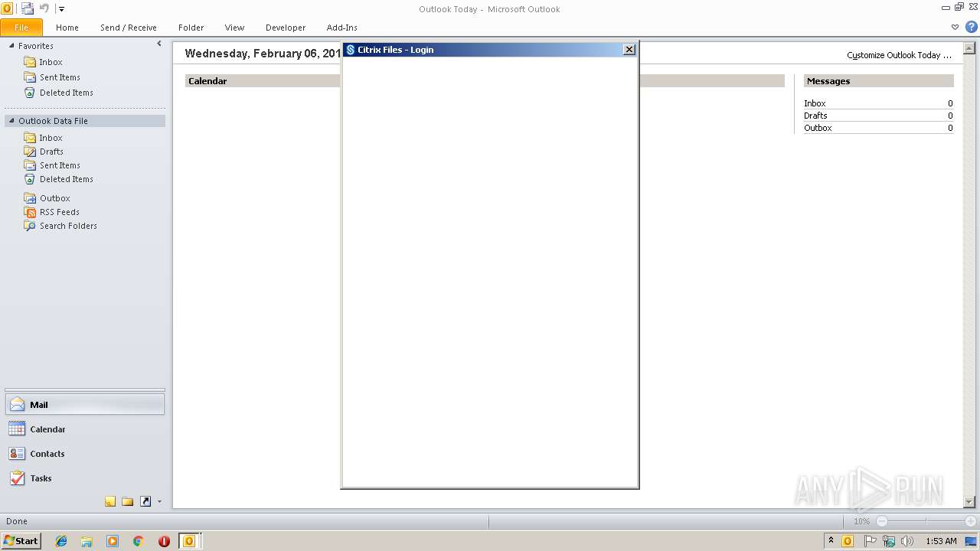
Task: Select Sent Items under Outlook Data File
Action: tap(60, 165)
